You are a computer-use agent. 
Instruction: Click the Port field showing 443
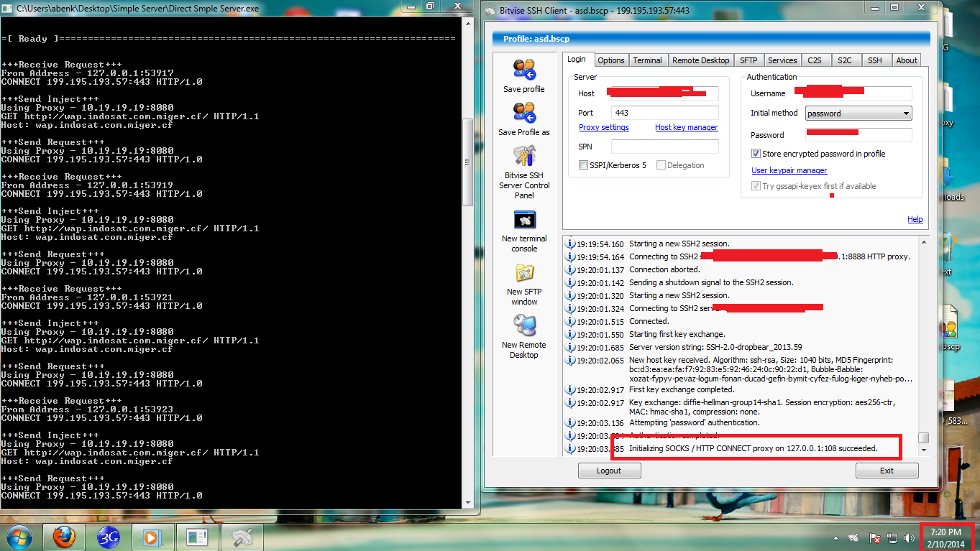click(665, 113)
